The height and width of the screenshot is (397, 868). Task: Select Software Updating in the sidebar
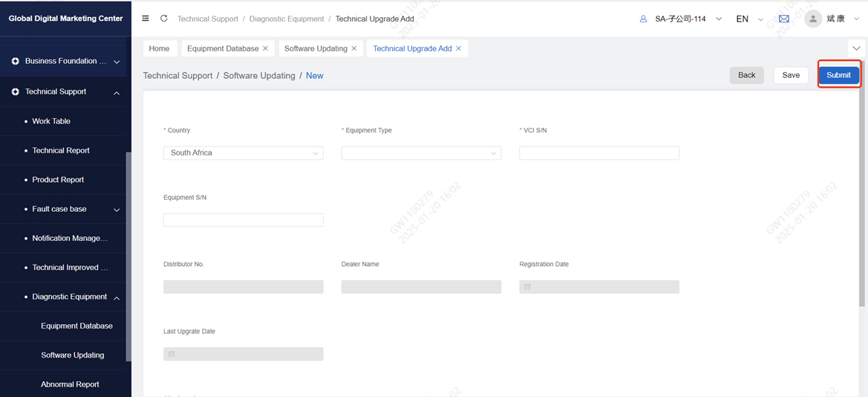click(73, 355)
